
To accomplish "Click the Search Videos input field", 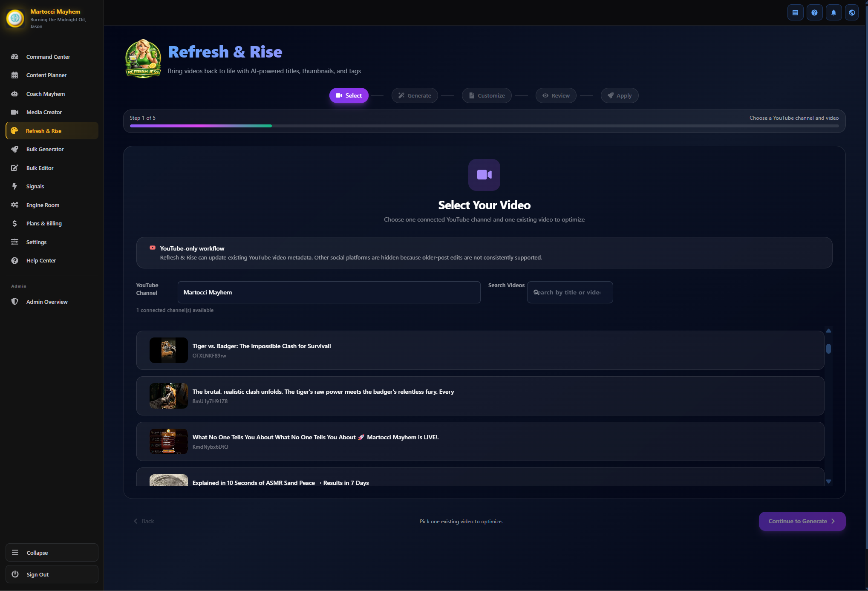I will pos(570,292).
